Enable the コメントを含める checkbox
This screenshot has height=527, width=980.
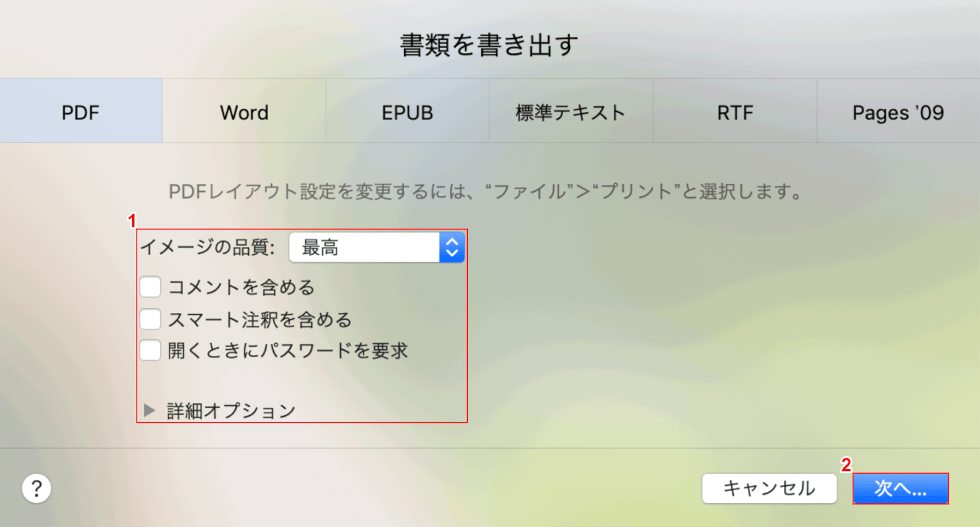(149, 286)
